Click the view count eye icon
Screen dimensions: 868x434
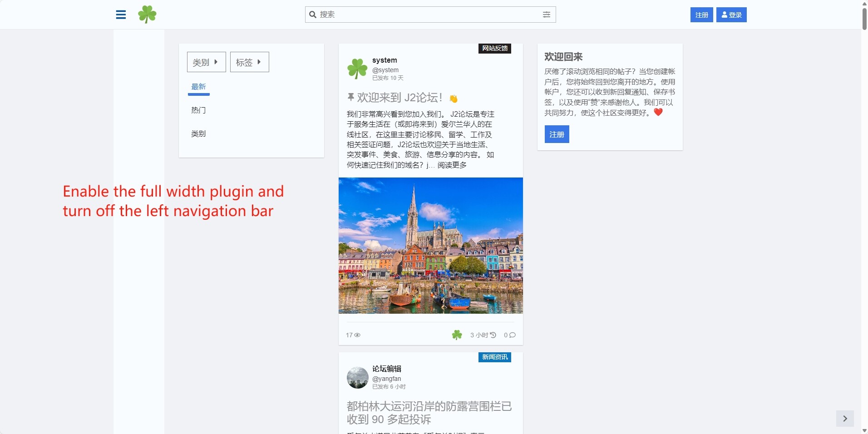[357, 335]
